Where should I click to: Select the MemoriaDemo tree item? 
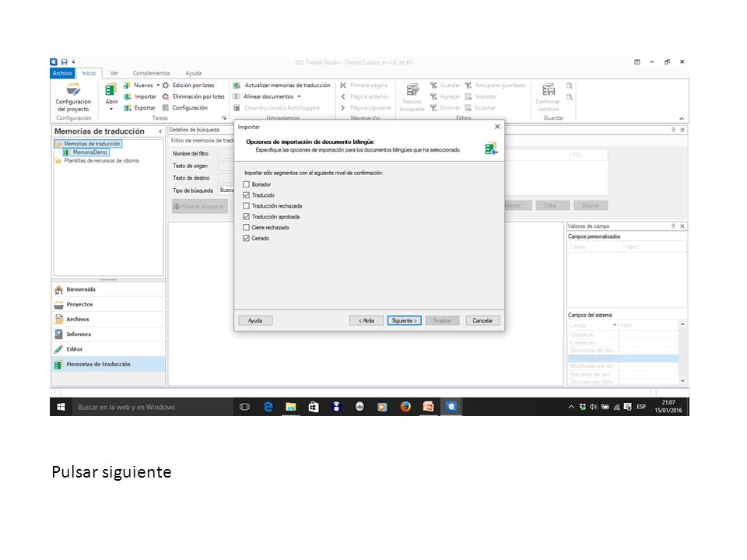[89, 152]
